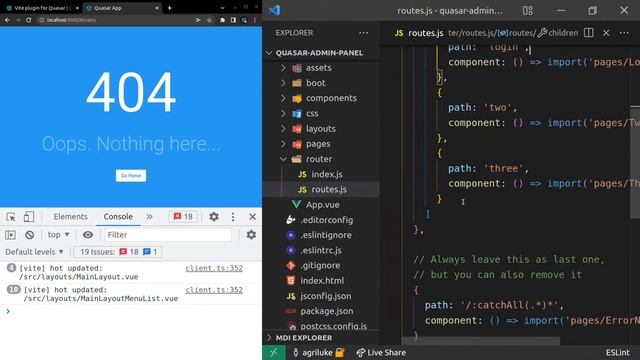Click the console prompt line
Screen dimensions: 640x360
tap(131, 311)
